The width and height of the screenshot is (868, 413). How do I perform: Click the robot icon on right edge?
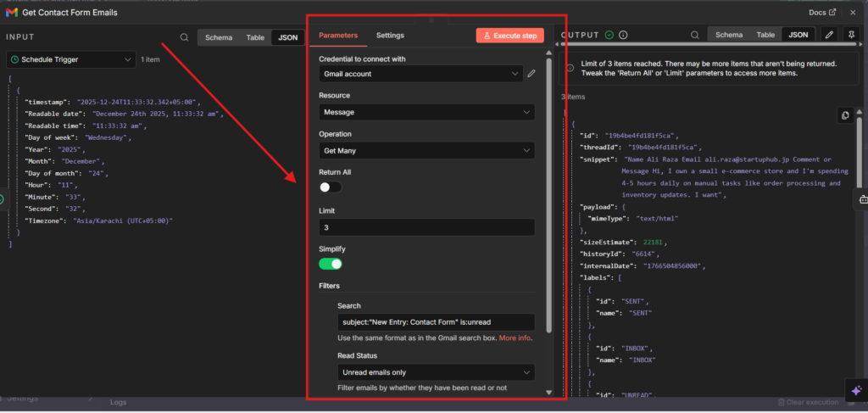point(862,200)
